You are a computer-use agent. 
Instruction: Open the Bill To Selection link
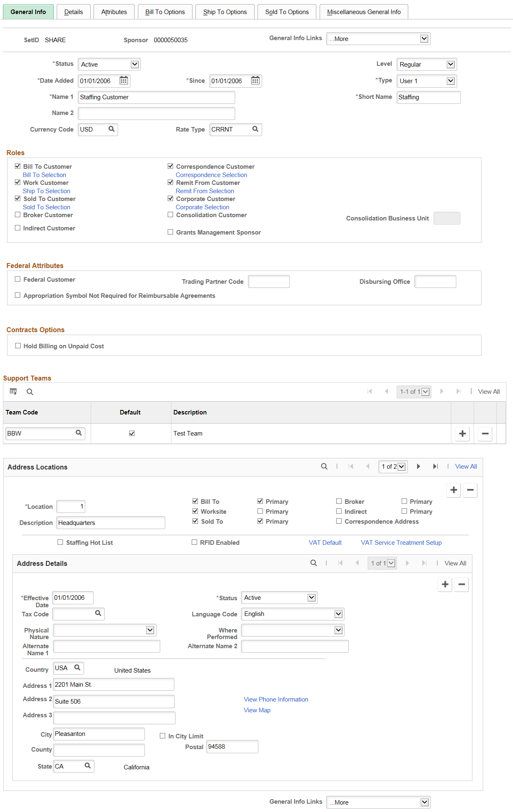tap(44, 175)
